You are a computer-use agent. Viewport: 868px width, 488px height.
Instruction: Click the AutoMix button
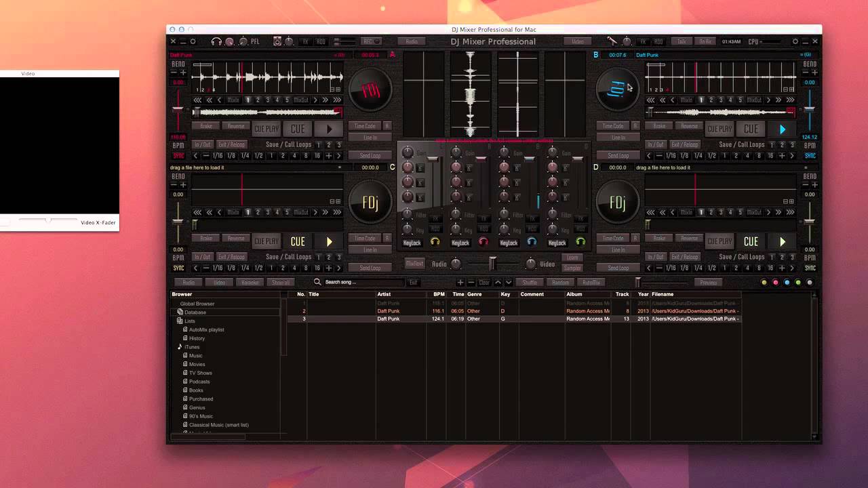click(x=591, y=283)
